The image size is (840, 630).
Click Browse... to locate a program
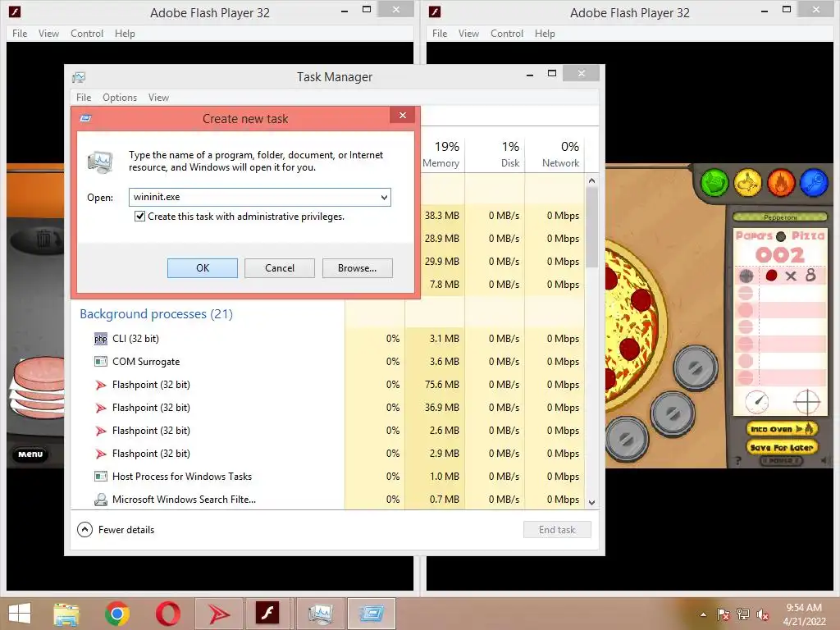(x=358, y=268)
